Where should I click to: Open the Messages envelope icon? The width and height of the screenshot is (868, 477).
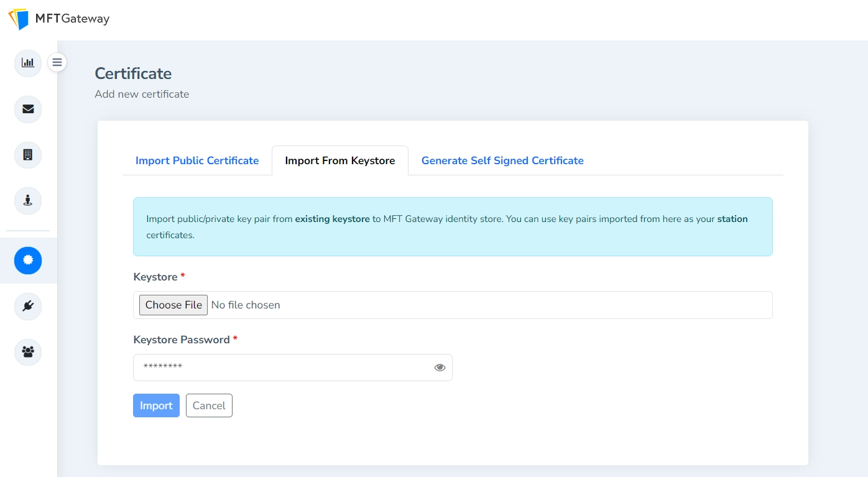[27, 109]
